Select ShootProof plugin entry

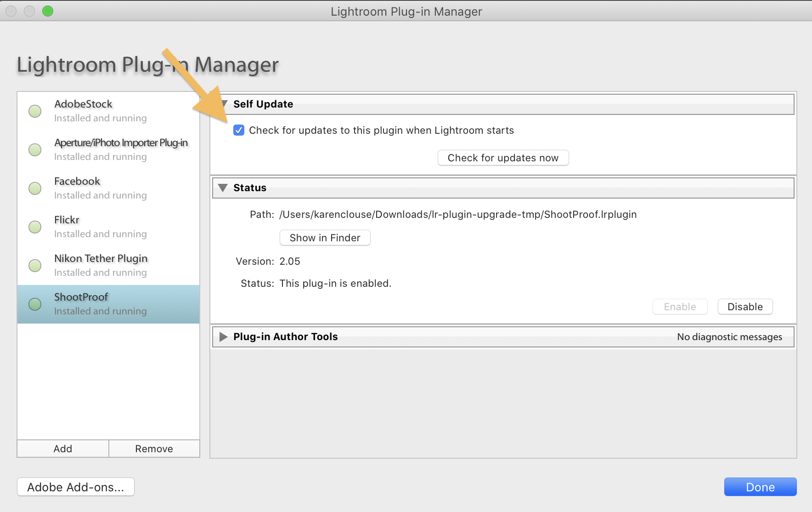(x=108, y=304)
